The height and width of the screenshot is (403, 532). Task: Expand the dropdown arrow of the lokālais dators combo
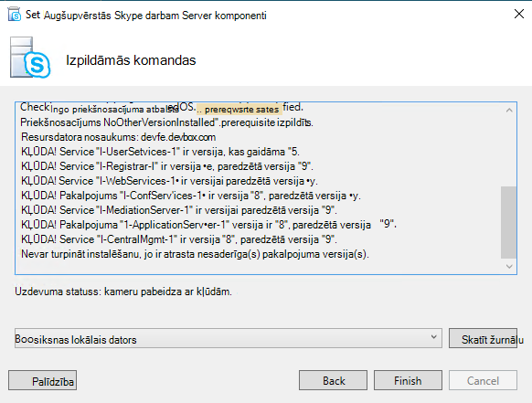[433, 337]
